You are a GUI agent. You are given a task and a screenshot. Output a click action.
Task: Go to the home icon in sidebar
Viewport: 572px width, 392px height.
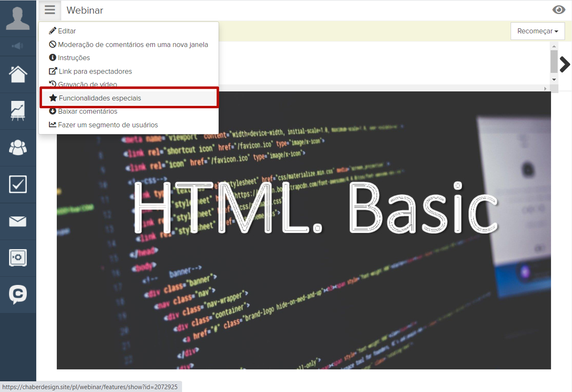(18, 74)
